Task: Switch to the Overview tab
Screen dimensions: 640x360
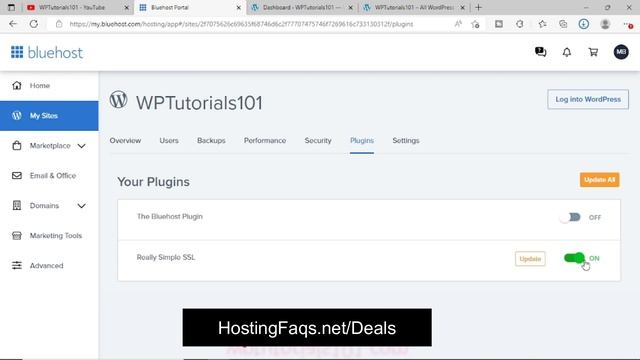Action: tap(125, 140)
